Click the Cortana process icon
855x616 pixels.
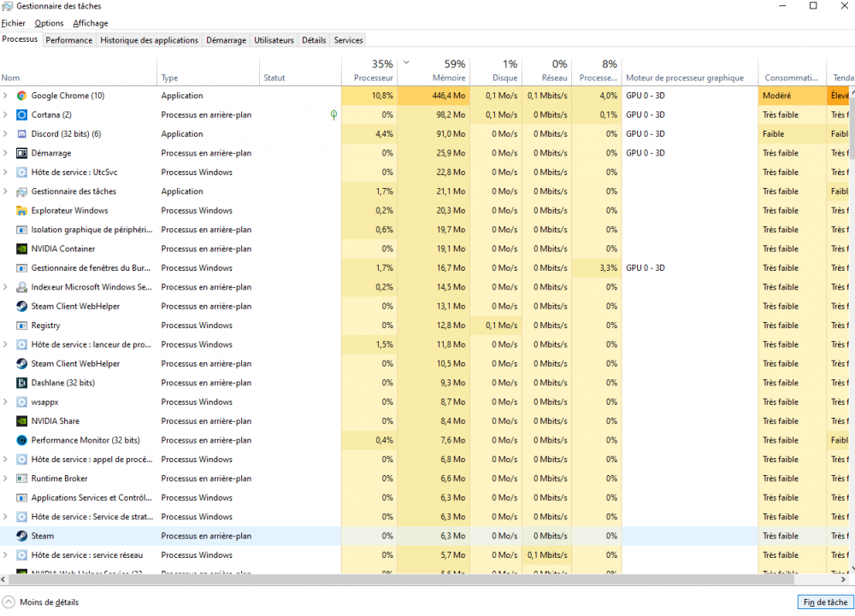[x=22, y=115]
